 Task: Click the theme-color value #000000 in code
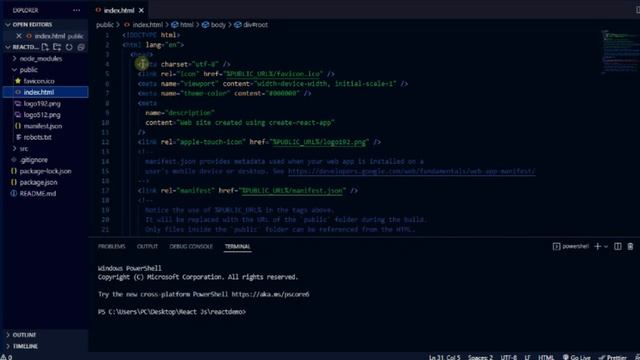[283, 93]
